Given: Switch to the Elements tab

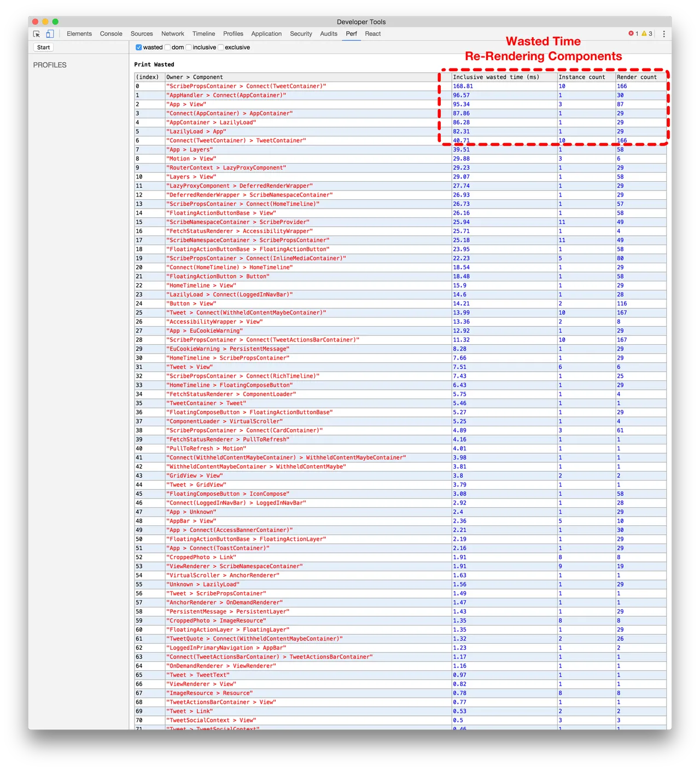Looking at the screenshot, I should (79, 33).
